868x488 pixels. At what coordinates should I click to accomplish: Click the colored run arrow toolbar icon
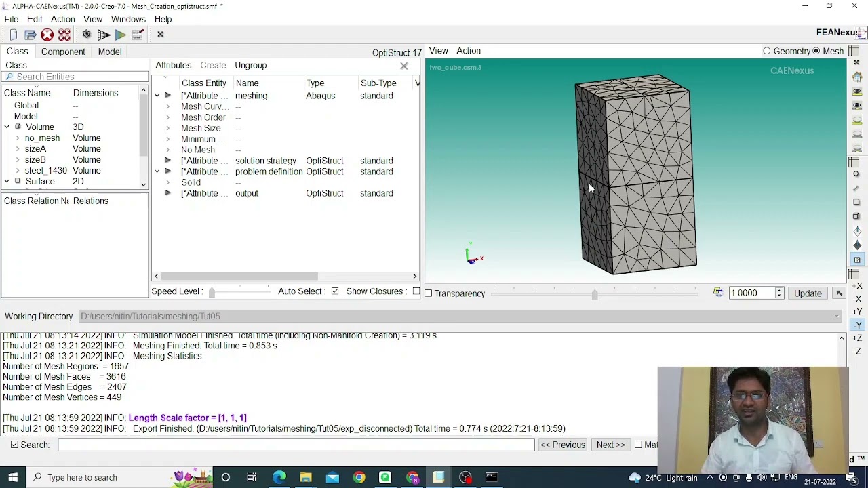120,35
